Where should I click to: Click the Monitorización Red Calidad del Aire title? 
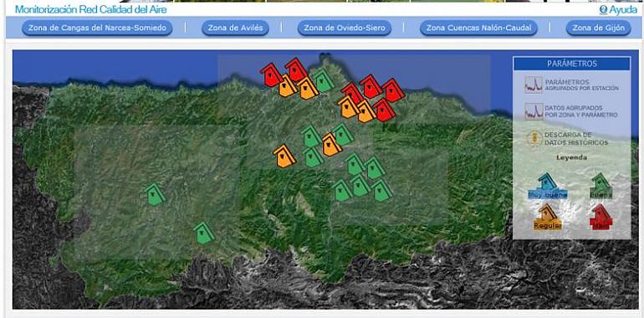91,9
